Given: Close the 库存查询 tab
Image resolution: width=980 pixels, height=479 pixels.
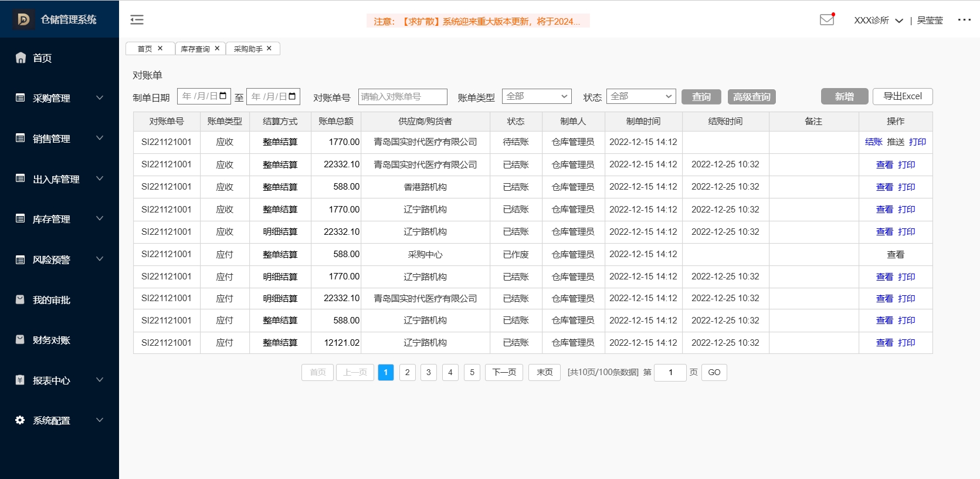Looking at the screenshot, I should pyautogui.click(x=217, y=48).
